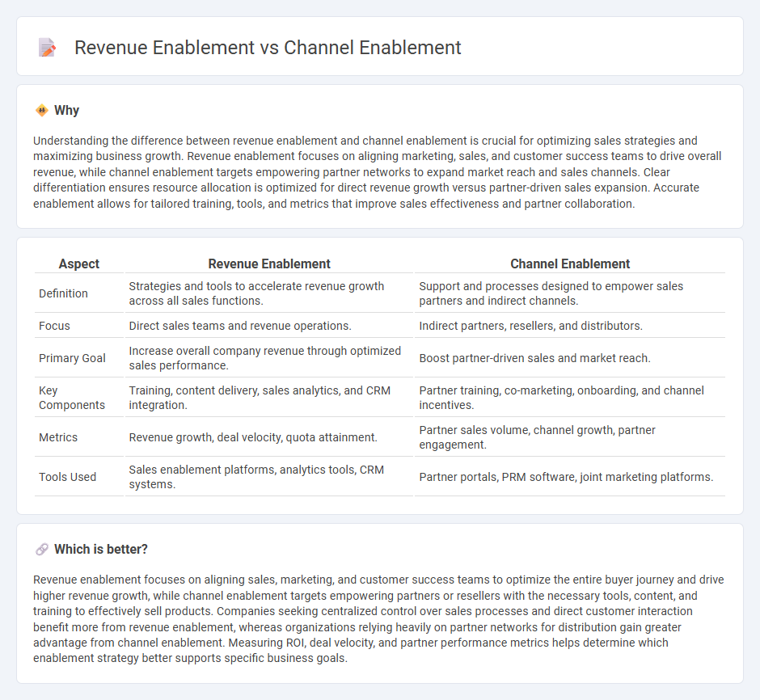Select the 'Tools Used' row label
The image size is (760, 700).
click(x=67, y=477)
